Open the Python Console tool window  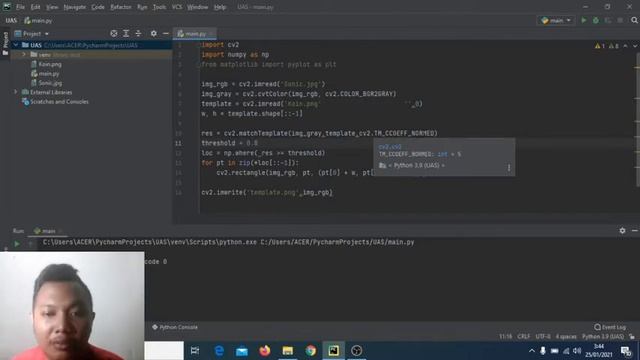(x=175, y=327)
